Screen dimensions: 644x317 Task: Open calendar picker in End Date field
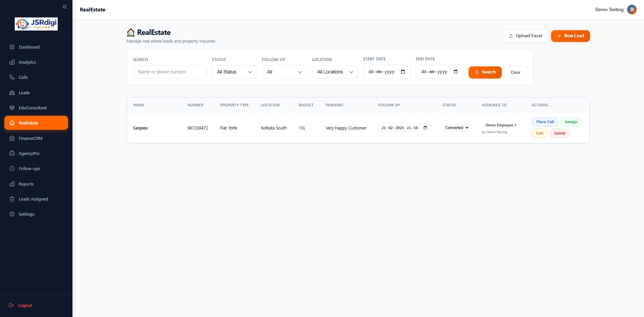pyautogui.click(x=455, y=72)
